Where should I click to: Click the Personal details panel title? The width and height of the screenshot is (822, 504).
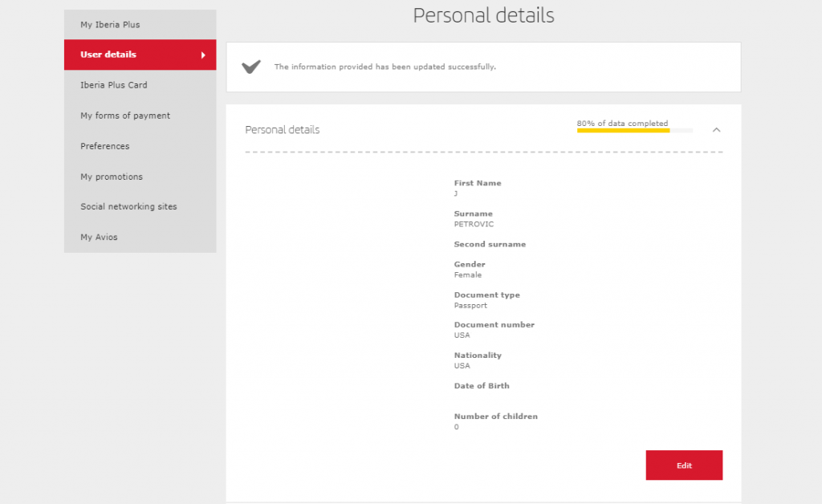pyautogui.click(x=282, y=130)
